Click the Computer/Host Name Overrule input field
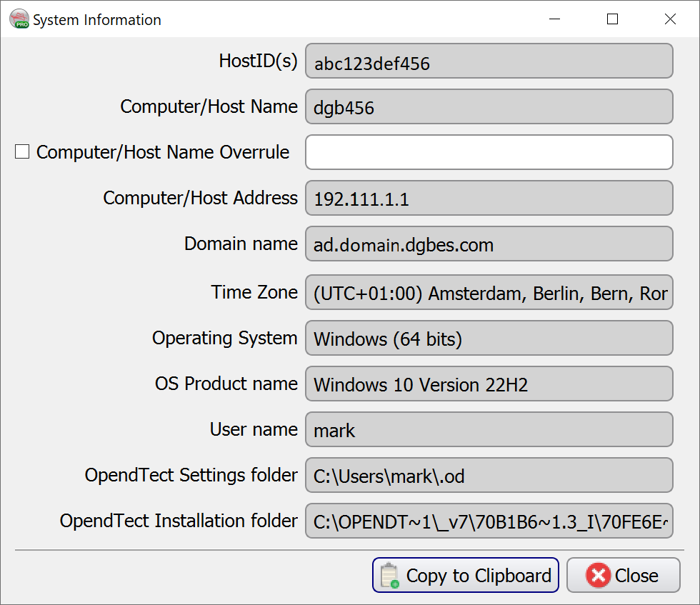Viewport: 700px width, 605px height. (489, 152)
